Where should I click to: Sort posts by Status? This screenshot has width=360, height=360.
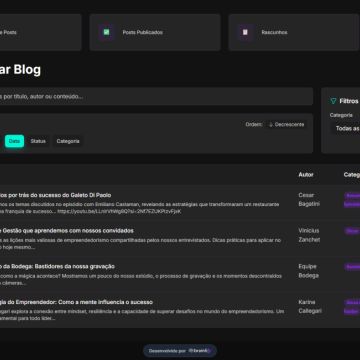point(38,141)
